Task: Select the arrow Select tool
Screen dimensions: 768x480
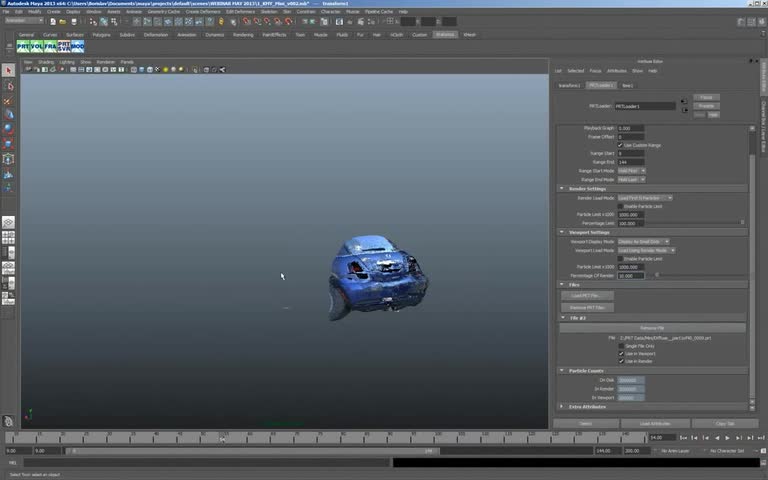Action: [8, 71]
